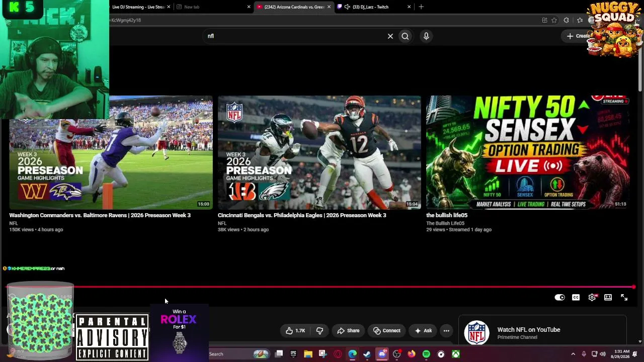Share the video using the Share button
This screenshot has height=362, width=644.
tap(348, 331)
